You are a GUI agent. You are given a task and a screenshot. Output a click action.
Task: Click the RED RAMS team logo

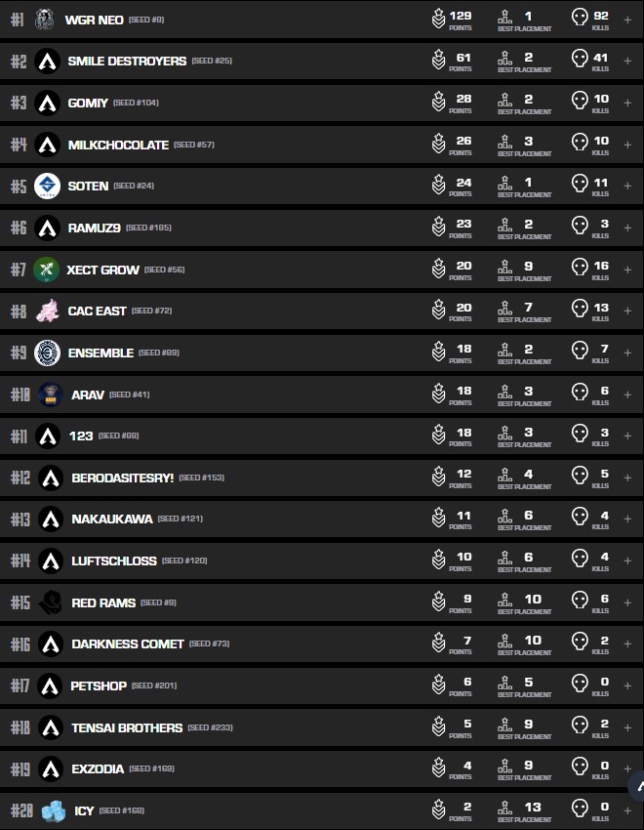[51, 602]
